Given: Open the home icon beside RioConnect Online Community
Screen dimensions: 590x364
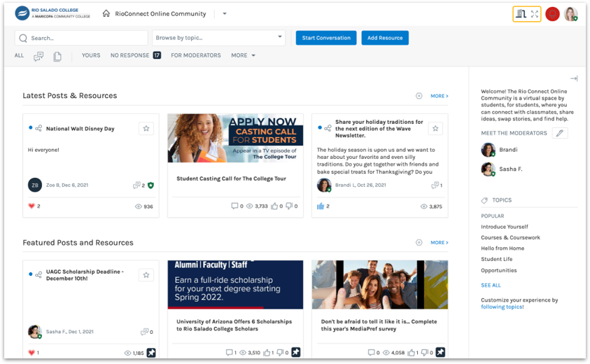Looking at the screenshot, I should (x=106, y=13).
